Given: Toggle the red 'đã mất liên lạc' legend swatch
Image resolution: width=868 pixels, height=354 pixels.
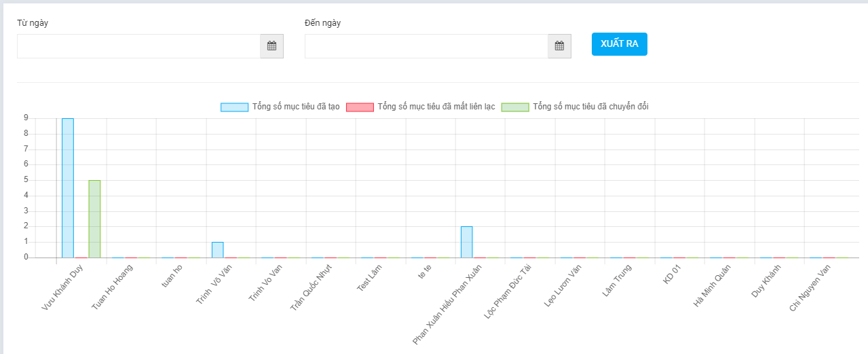Looking at the screenshot, I should 360,107.
